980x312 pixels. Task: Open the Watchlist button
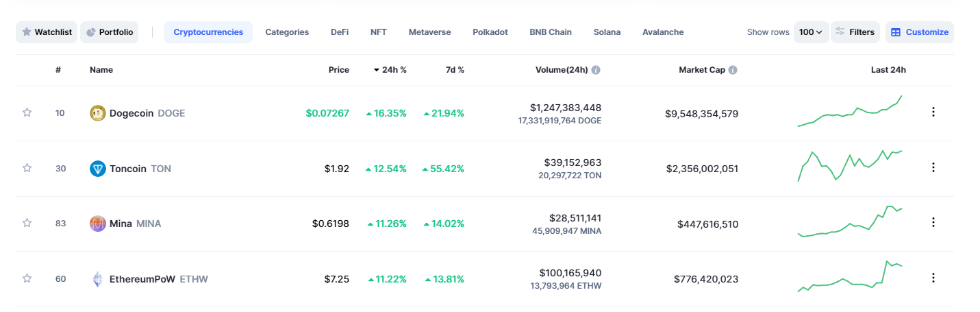point(47,32)
